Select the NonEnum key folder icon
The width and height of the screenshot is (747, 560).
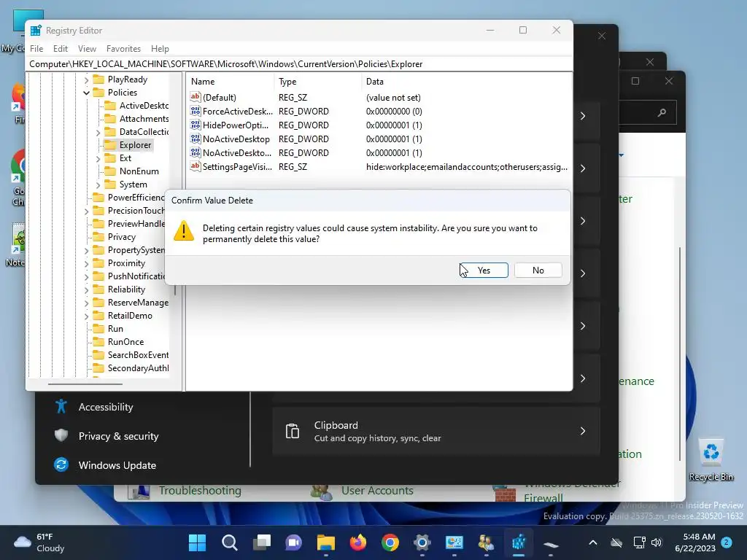click(x=110, y=171)
